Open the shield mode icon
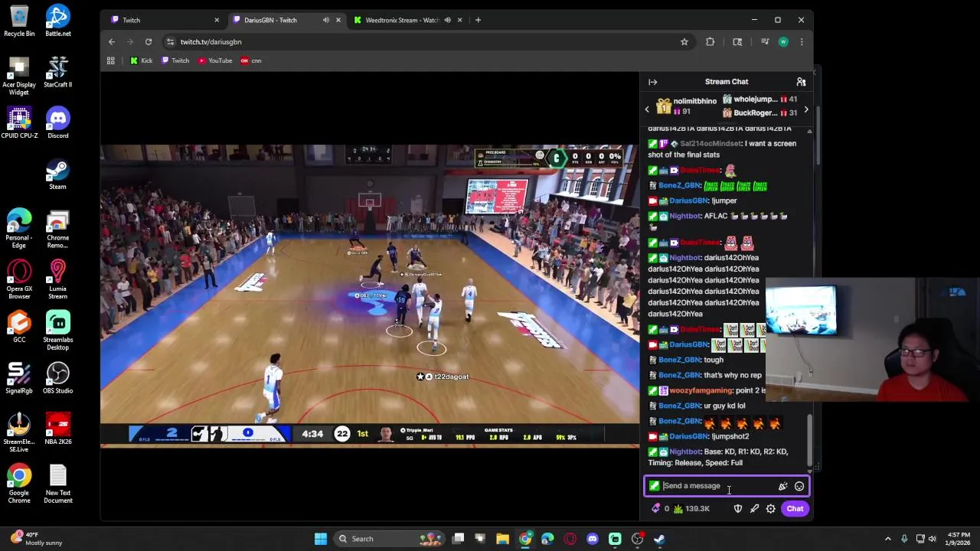Screen dimensions: 980x551 coord(737,509)
